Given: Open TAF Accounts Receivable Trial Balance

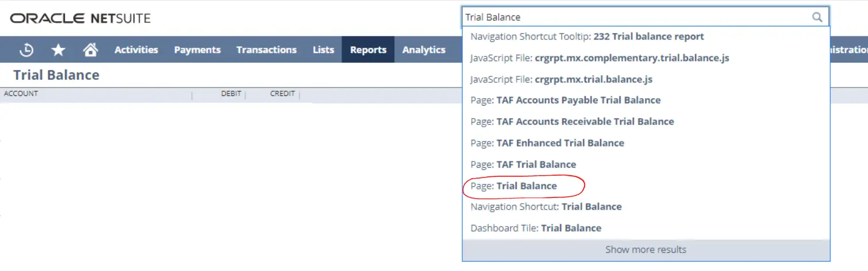Looking at the screenshot, I should pos(585,122).
